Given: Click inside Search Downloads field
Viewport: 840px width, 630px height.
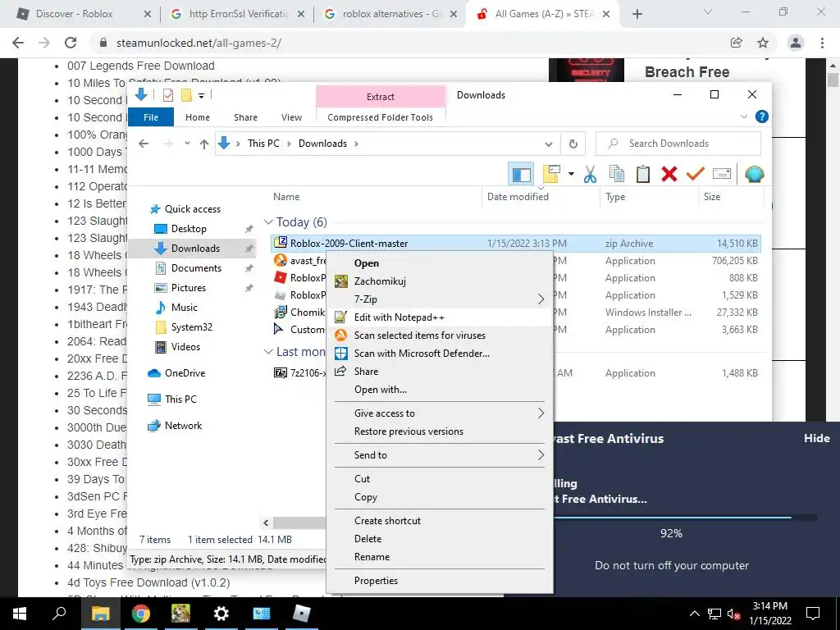Looking at the screenshot, I should pyautogui.click(x=678, y=144).
